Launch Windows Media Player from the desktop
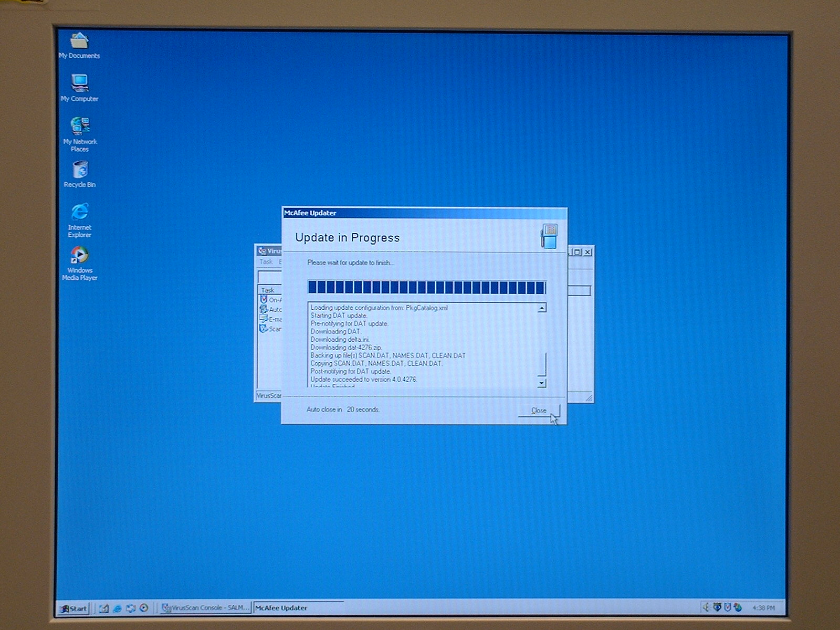 [79, 255]
